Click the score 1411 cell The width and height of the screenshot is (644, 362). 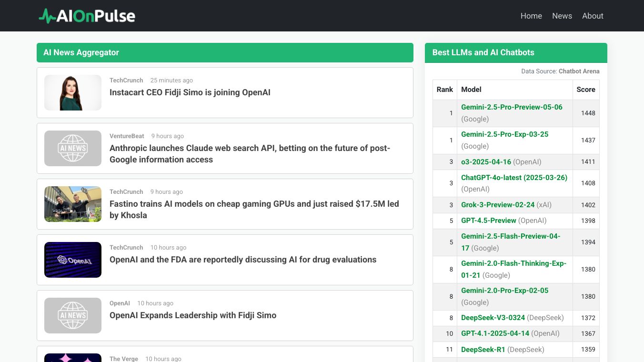coord(586,162)
